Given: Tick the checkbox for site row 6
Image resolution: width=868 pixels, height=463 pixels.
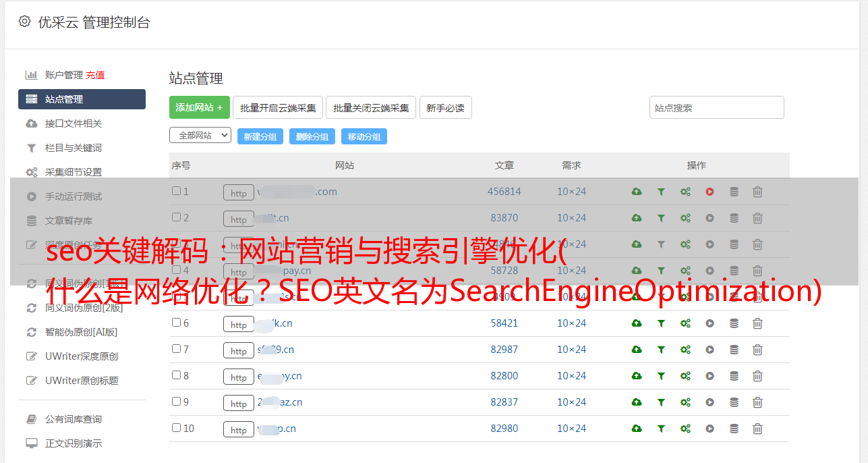Looking at the screenshot, I should pos(177,323).
